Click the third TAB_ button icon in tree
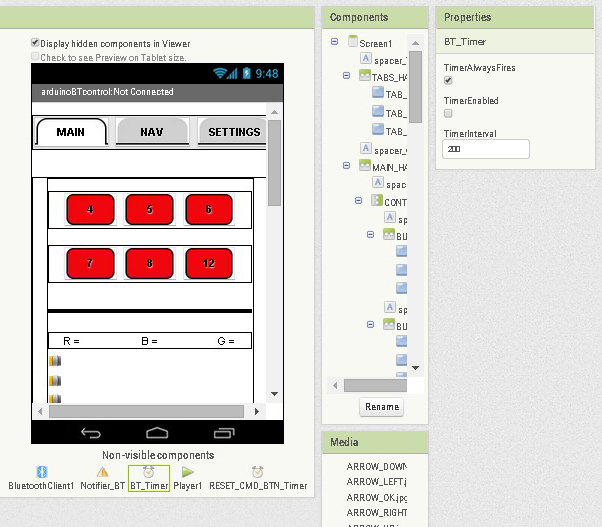 point(378,129)
